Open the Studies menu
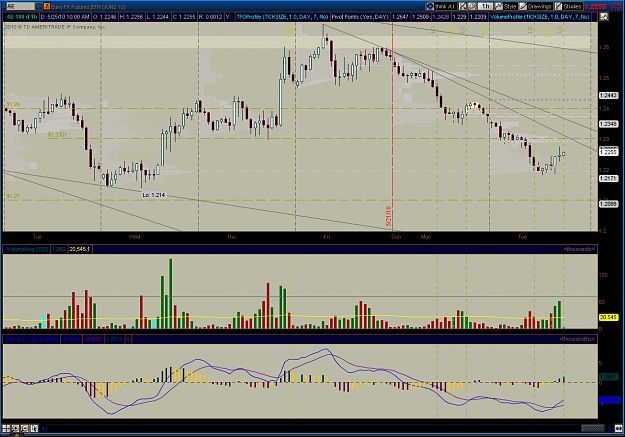The image size is (625, 437). (x=568, y=6)
